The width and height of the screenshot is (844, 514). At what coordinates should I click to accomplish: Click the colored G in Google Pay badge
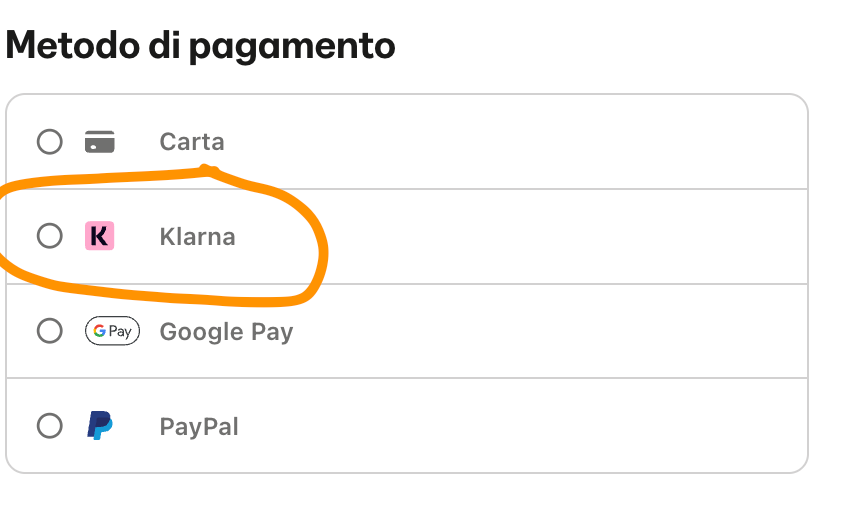coord(99,330)
